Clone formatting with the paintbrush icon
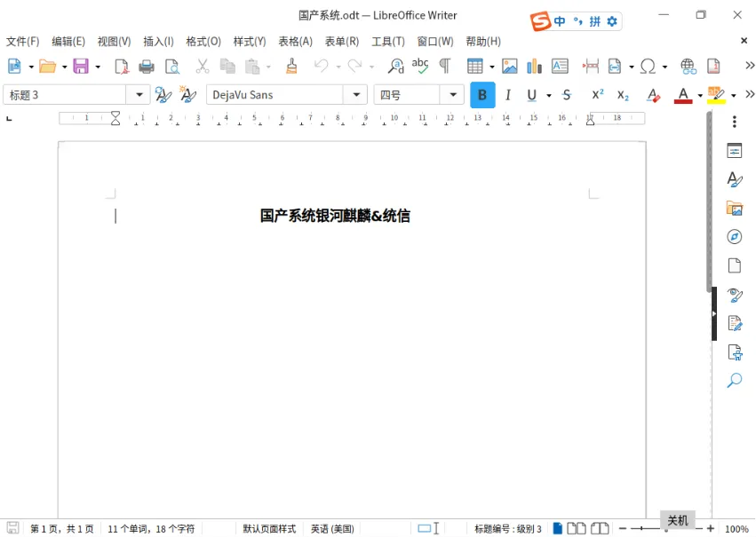The height and width of the screenshot is (537, 756). [x=291, y=66]
